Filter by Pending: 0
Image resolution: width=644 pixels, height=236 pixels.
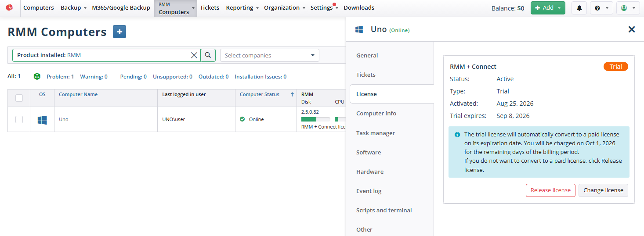pyautogui.click(x=134, y=77)
